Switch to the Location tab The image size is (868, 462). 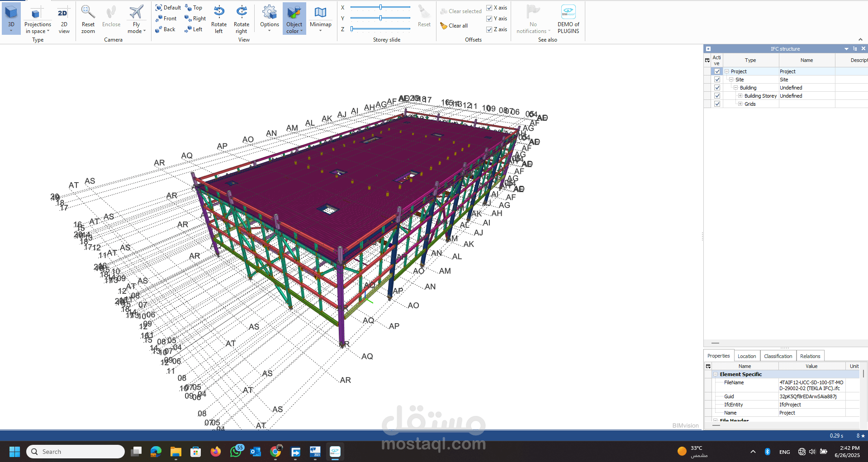pyautogui.click(x=746, y=356)
